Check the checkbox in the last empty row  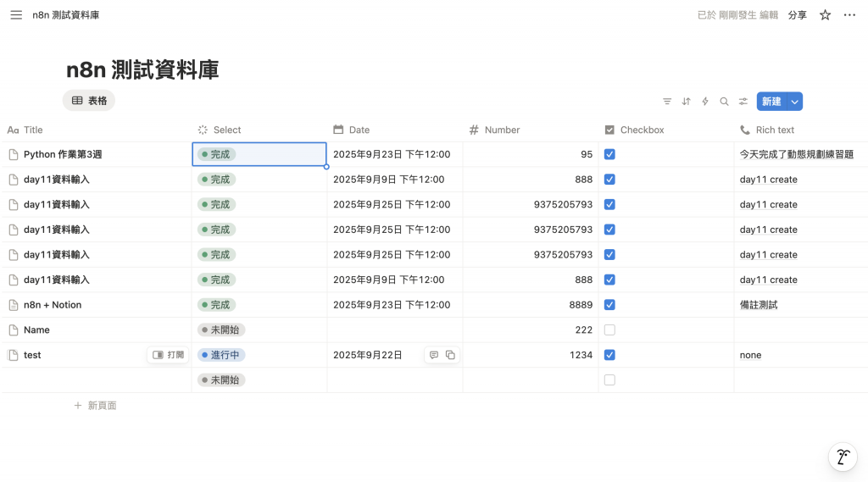tap(609, 380)
